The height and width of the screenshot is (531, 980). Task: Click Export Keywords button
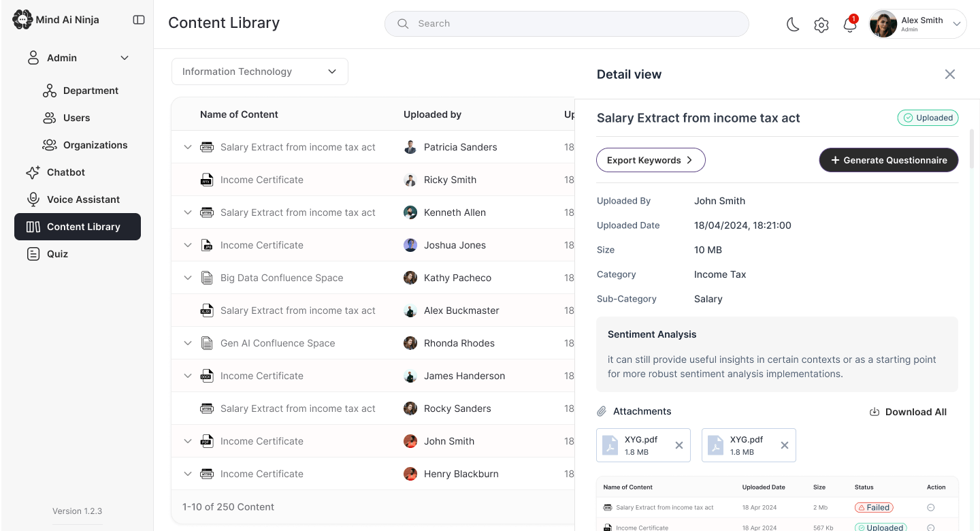(x=651, y=160)
